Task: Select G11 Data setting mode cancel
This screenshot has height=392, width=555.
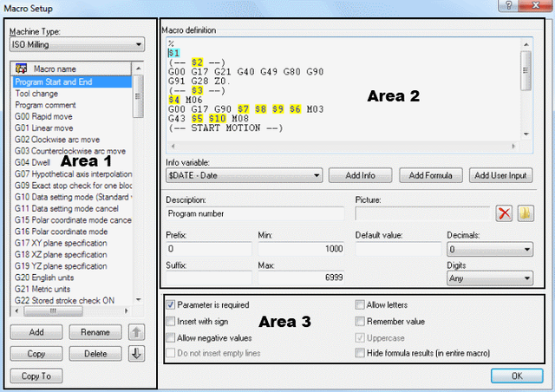Action: (x=72, y=208)
